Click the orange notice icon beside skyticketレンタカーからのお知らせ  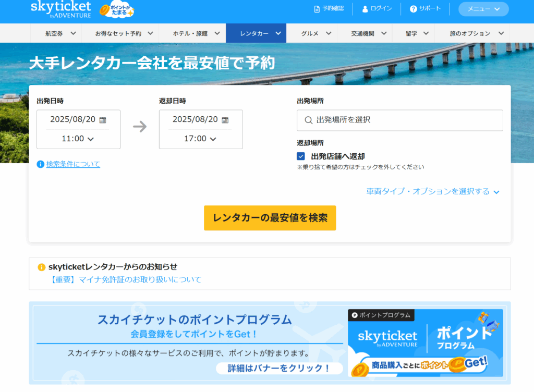click(x=42, y=267)
